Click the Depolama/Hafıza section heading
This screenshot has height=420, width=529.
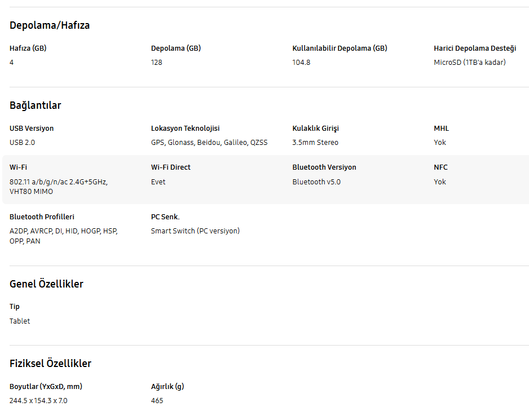(50, 25)
